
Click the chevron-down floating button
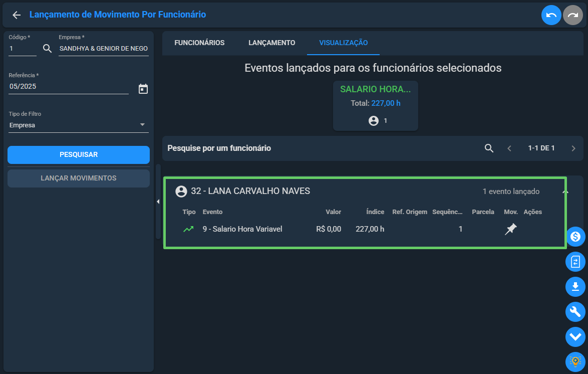click(x=575, y=337)
